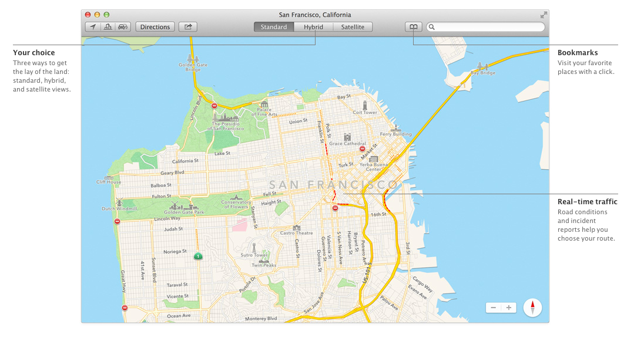
Task: Select the Dutch Windmill landmark icon
Action: click(x=119, y=202)
